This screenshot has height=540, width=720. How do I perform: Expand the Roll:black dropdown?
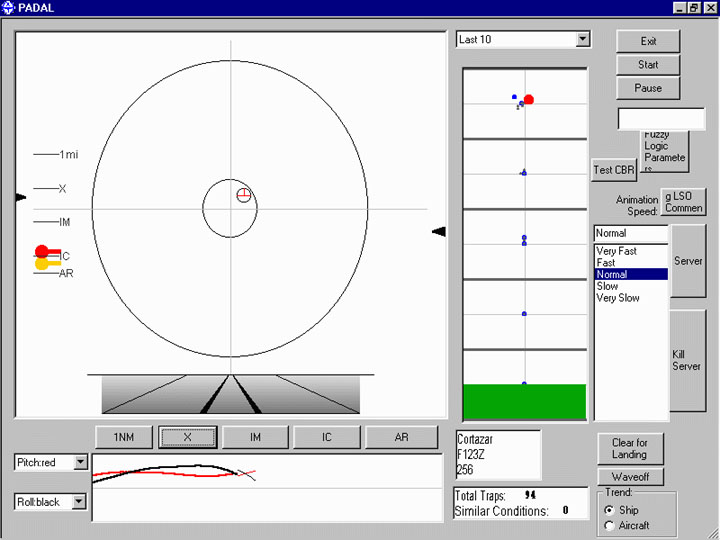[81, 502]
